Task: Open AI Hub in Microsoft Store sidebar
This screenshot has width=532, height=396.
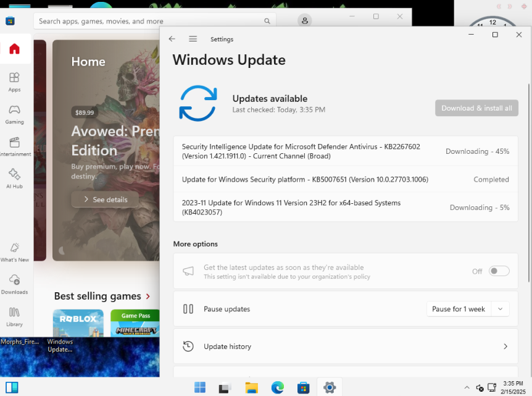Action: coord(14,179)
